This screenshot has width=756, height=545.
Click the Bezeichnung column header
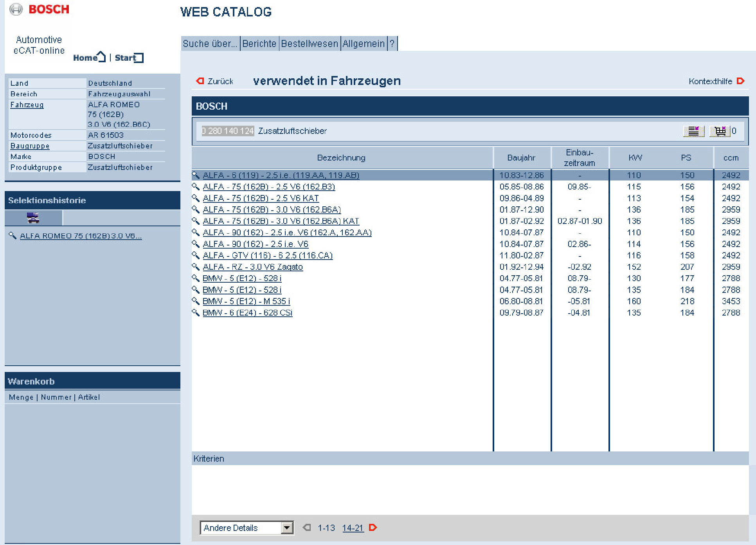[341, 157]
